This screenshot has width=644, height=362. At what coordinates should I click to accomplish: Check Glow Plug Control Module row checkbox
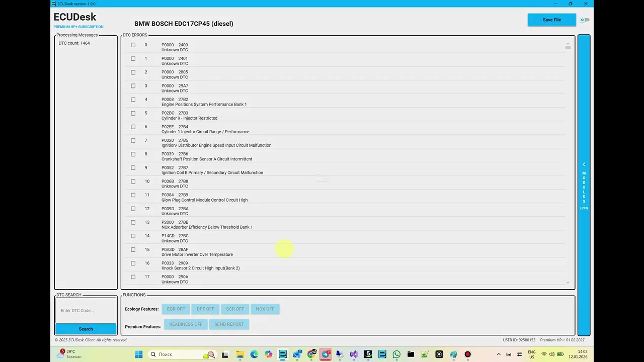pyautogui.click(x=133, y=195)
